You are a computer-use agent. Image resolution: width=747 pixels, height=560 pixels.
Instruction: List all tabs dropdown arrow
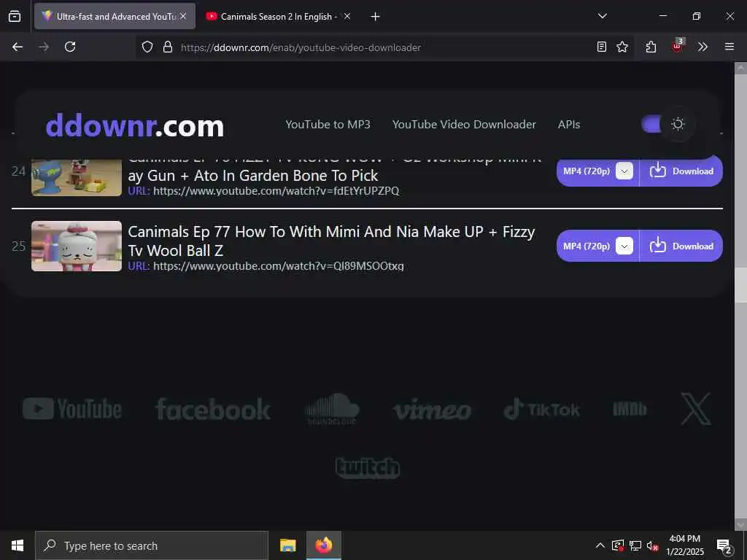tap(602, 16)
